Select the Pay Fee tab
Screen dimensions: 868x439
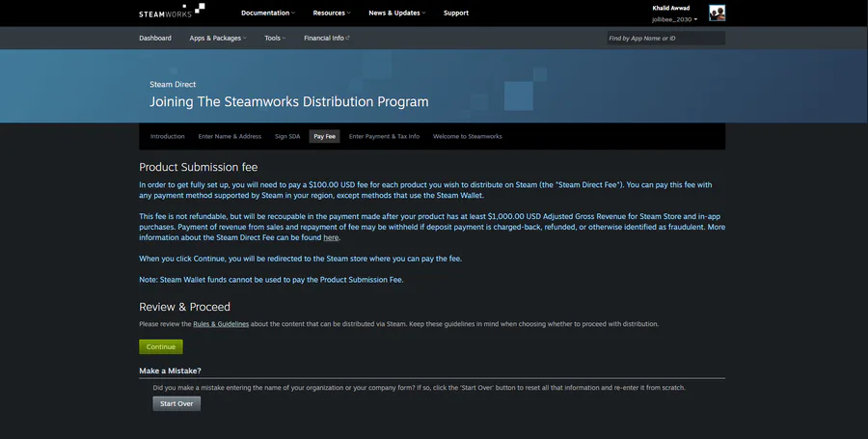click(324, 136)
